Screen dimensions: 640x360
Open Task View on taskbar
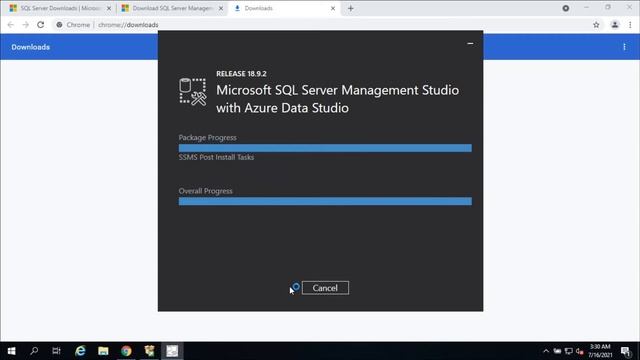coord(56,351)
